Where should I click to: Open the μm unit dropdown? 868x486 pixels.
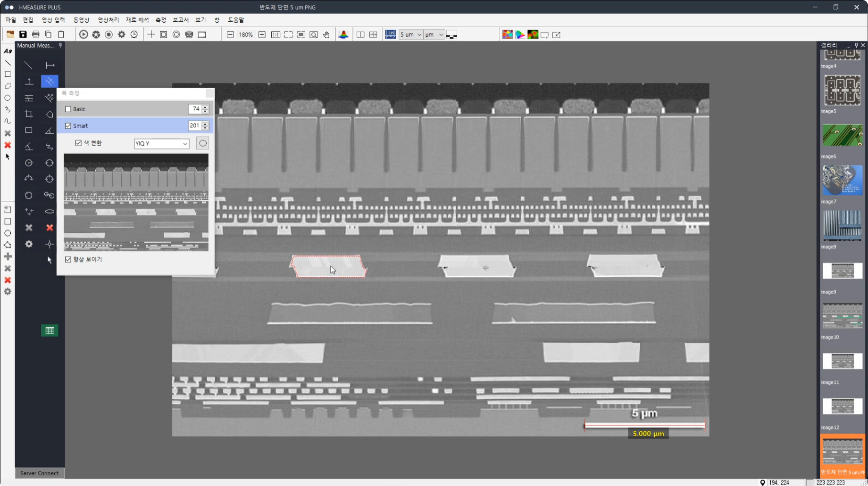(x=434, y=34)
